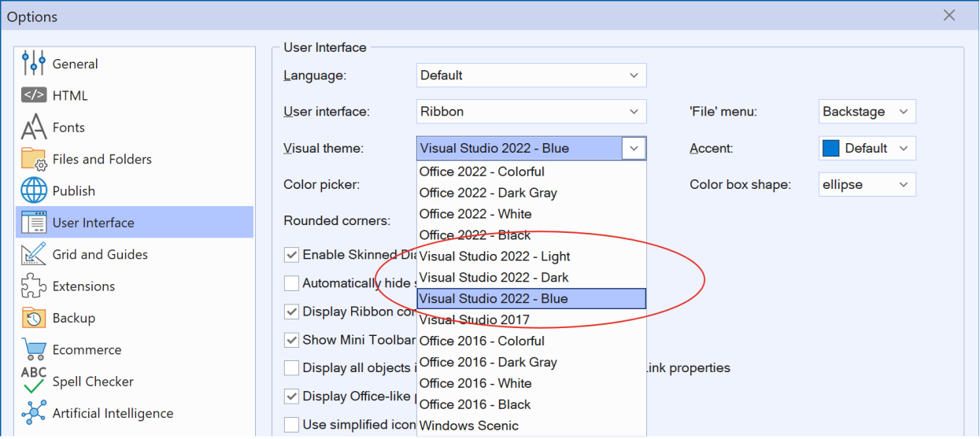Viewport: 980px width, 439px height.
Task: Open the Extensions puzzle icon
Action: click(x=34, y=286)
